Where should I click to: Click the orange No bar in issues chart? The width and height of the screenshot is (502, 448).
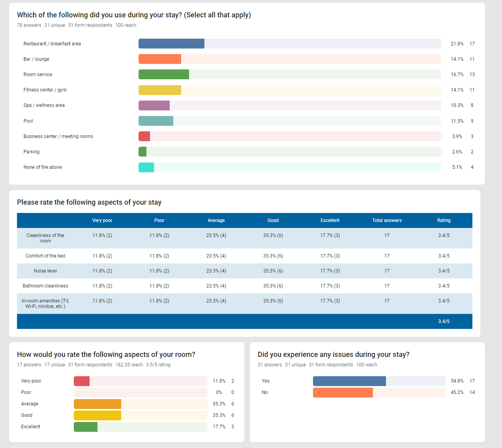pyautogui.click(x=343, y=392)
